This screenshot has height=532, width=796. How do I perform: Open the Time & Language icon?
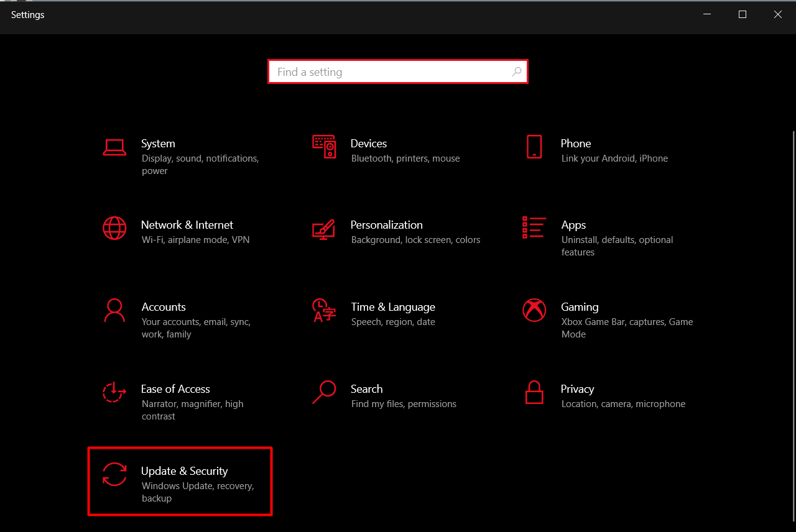(324, 310)
